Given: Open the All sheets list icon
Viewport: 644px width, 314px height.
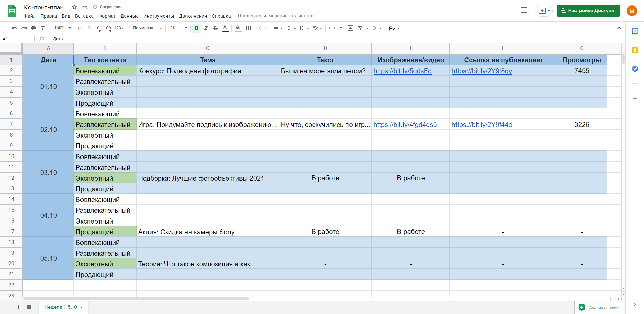Looking at the screenshot, I should 29,307.
